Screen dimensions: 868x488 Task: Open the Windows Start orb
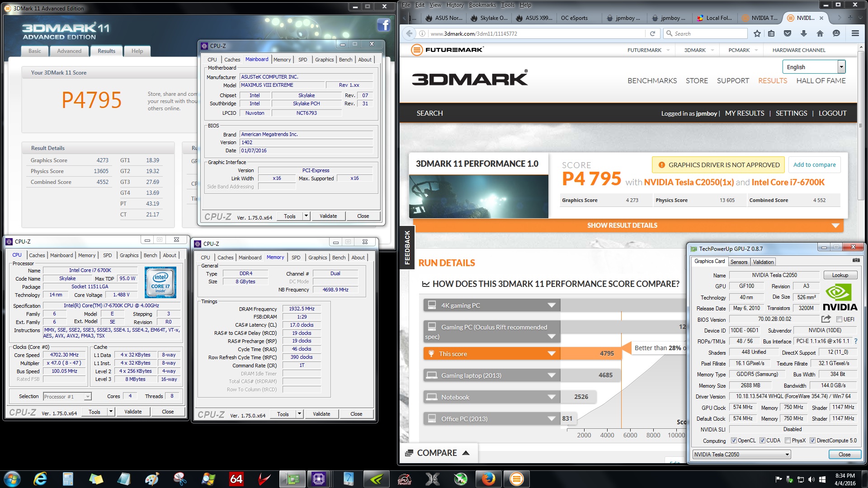click(12, 479)
